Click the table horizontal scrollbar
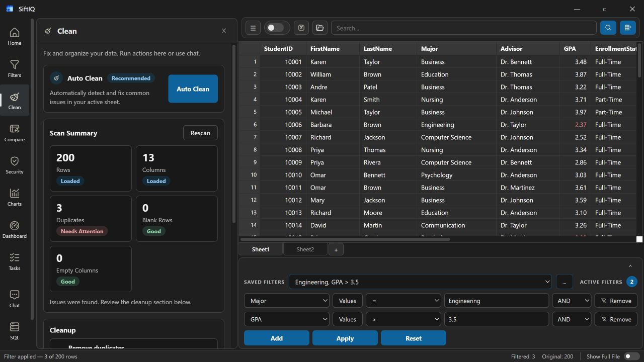This screenshot has width=644, height=362. tap(345, 239)
